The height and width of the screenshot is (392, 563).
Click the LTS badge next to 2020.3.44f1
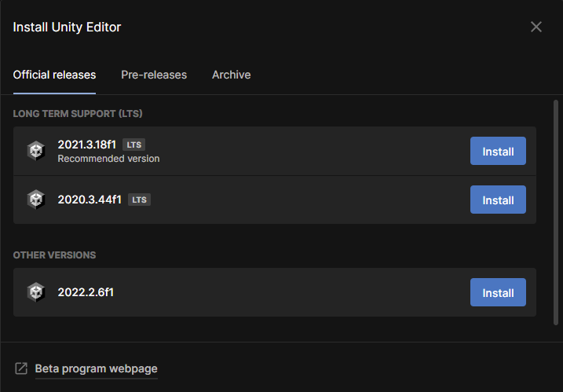pyautogui.click(x=139, y=200)
